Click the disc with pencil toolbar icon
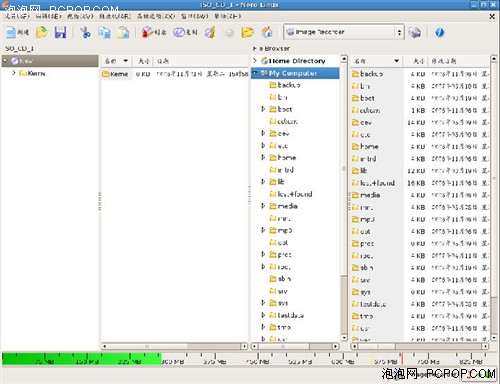500x384 pixels. (x=210, y=32)
